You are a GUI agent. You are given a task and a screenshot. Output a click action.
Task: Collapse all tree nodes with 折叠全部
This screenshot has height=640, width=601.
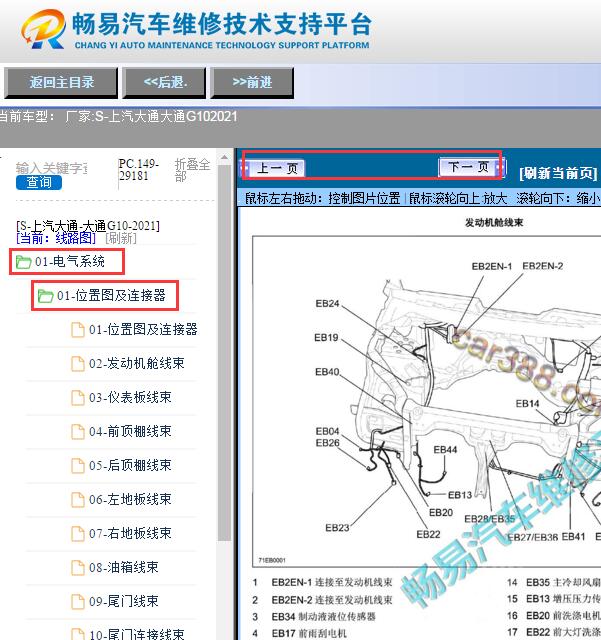192,170
